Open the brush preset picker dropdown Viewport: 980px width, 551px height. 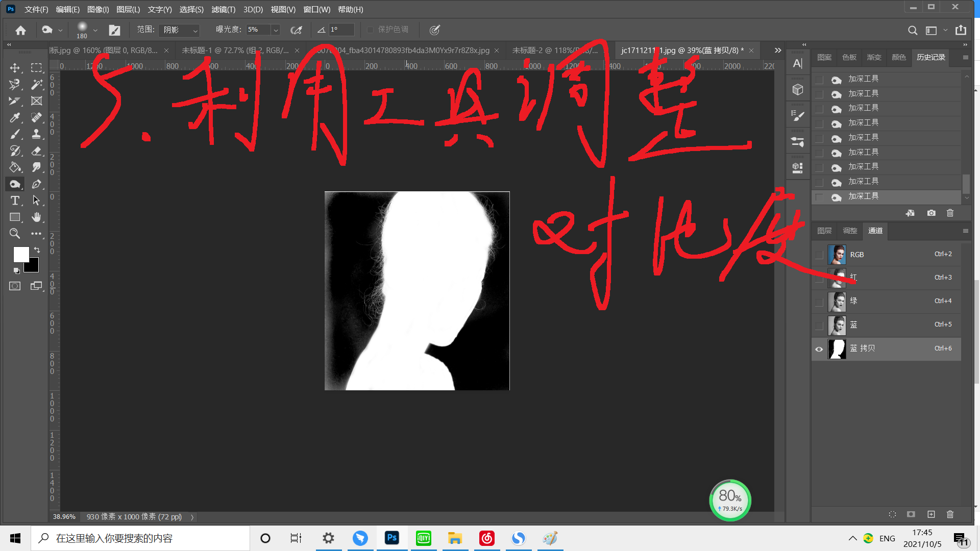pos(95,30)
